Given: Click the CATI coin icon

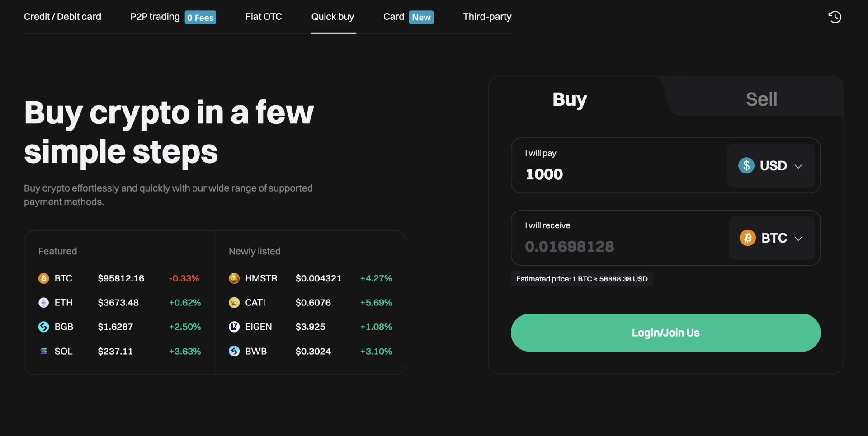Looking at the screenshot, I should 234,303.
